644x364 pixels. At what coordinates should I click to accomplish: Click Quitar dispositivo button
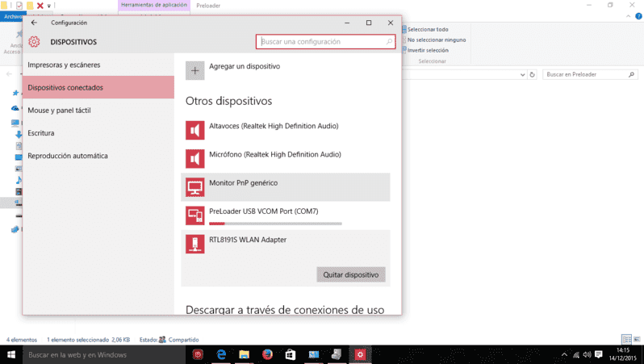click(x=351, y=274)
